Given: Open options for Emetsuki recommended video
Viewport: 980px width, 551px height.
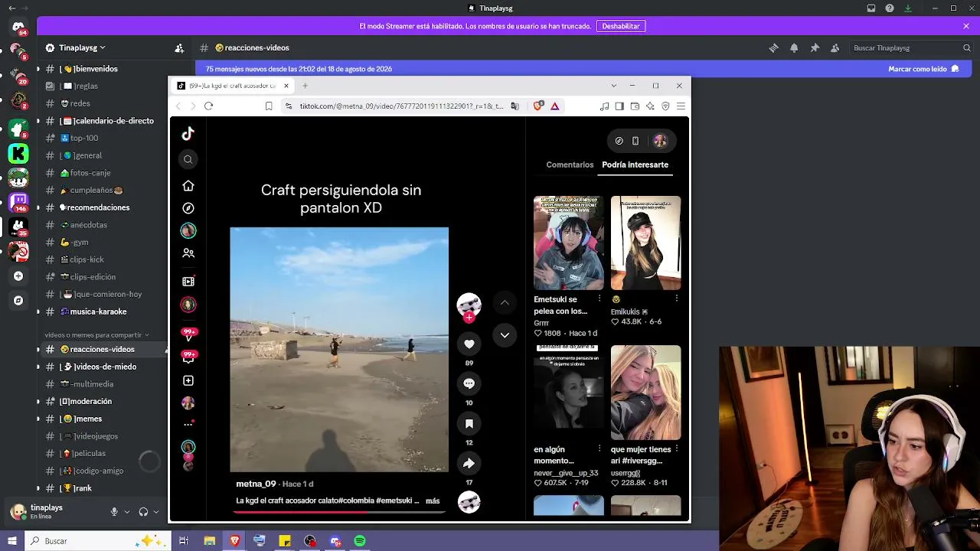Looking at the screenshot, I should click(x=599, y=299).
